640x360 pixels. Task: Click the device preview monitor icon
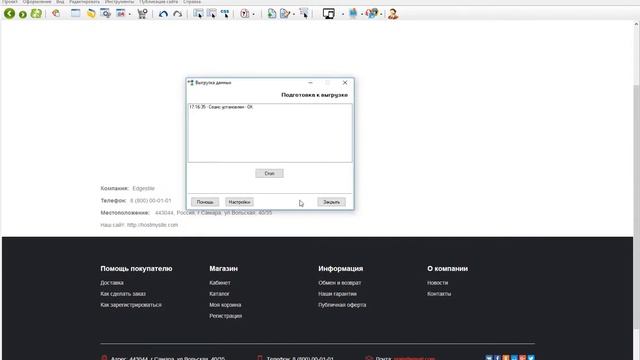329,13
